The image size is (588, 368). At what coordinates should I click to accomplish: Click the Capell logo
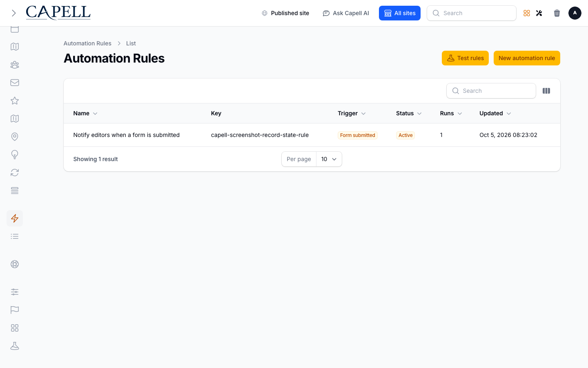click(x=58, y=13)
